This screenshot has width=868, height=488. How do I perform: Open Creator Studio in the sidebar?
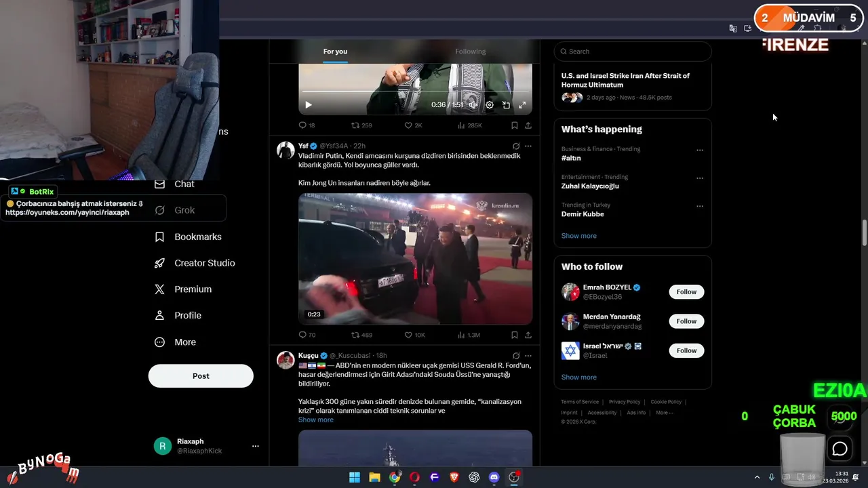click(x=195, y=263)
